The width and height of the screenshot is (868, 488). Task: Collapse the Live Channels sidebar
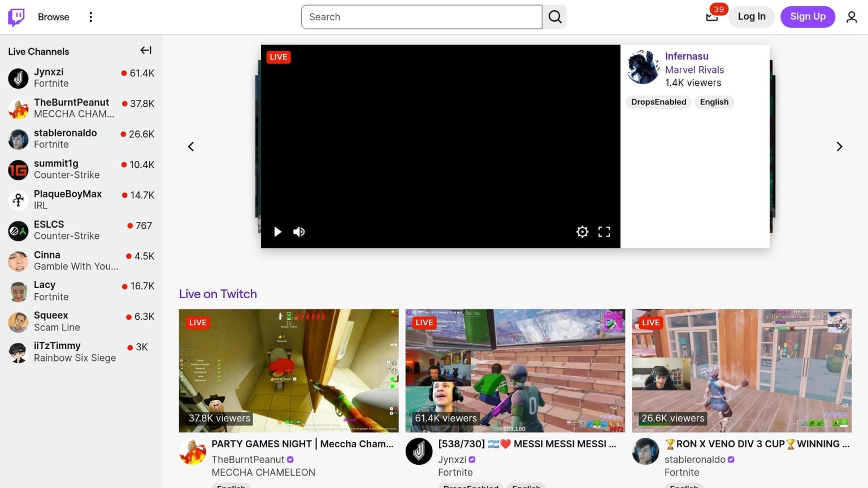tap(146, 50)
